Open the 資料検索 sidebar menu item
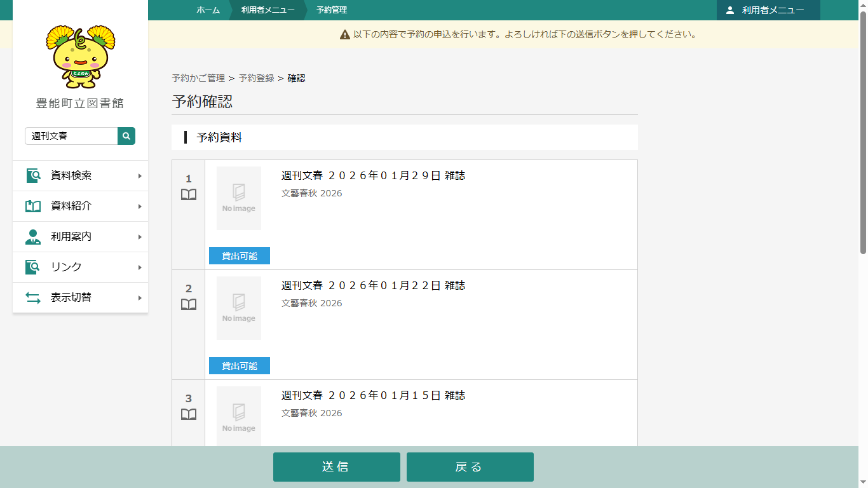Image resolution: width=868 pixels, height=488 pixels. [81, 176]
